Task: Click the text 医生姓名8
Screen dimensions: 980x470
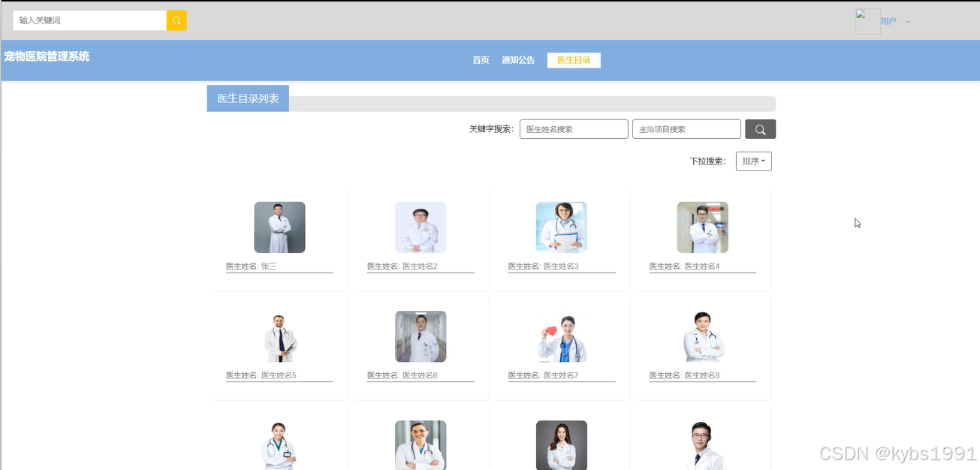Action: click(702, 375)
